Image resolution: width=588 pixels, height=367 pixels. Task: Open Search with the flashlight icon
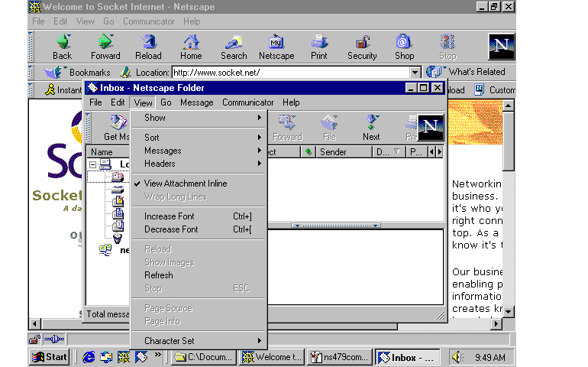click(x=234, y=42)
